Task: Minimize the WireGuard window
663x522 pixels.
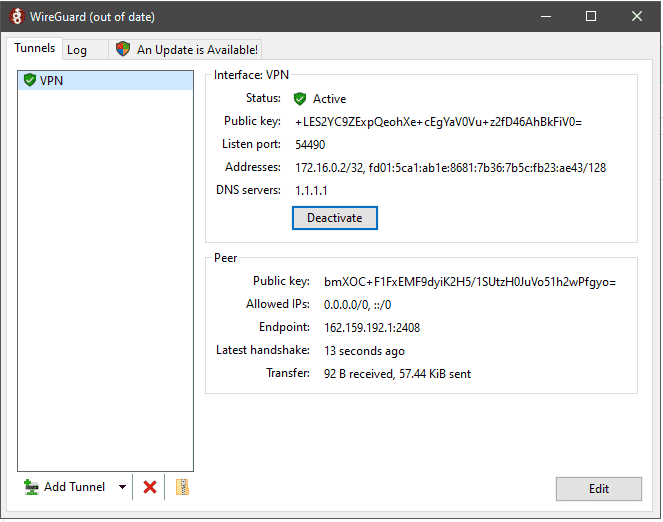Action: point(546,16)
